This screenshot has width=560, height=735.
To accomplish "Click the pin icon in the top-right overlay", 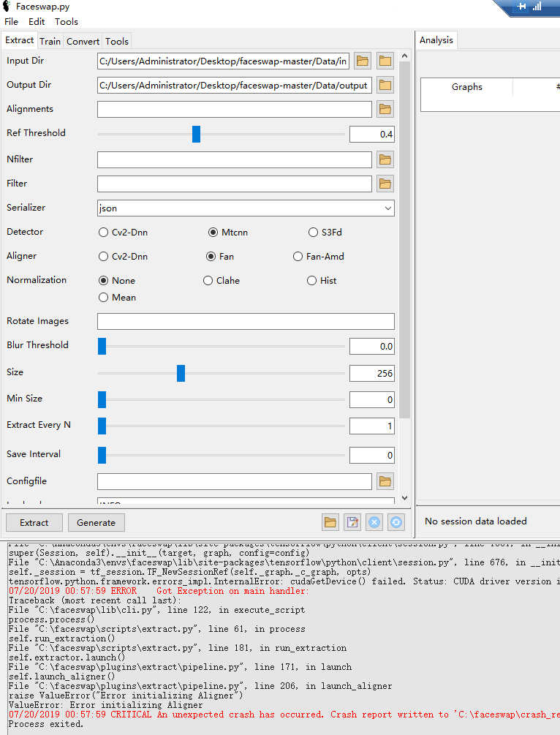I will [x=521, y=7].
